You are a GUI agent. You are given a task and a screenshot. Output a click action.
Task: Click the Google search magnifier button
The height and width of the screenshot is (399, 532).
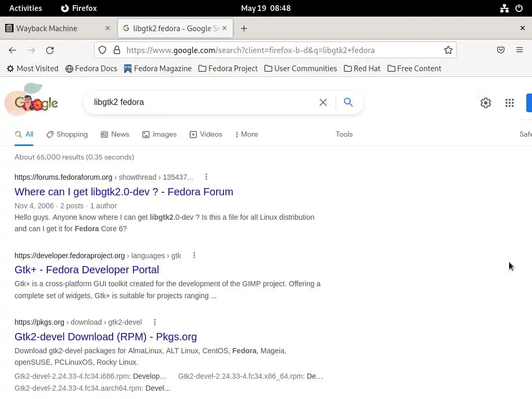click(x=348, y=102)
